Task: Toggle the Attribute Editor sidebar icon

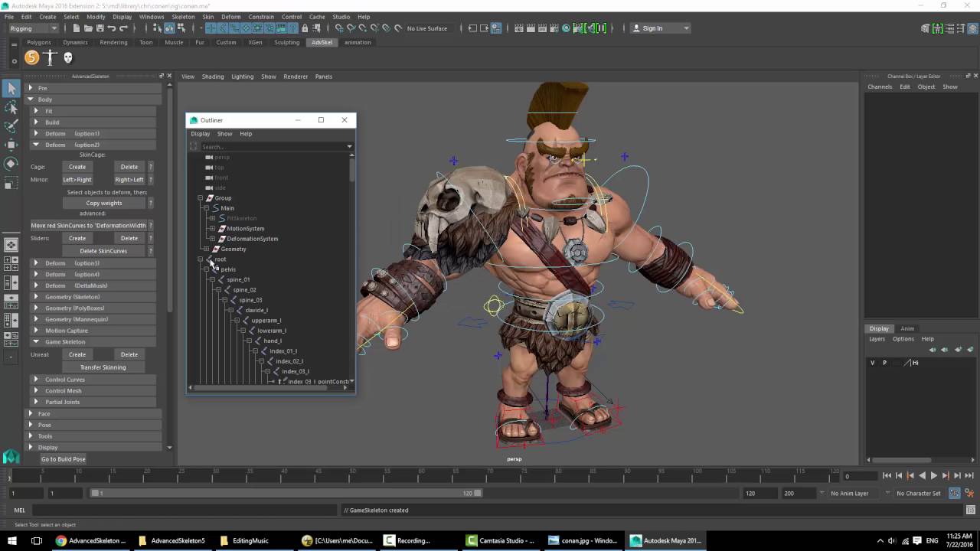Action: [x=949, y=28]
